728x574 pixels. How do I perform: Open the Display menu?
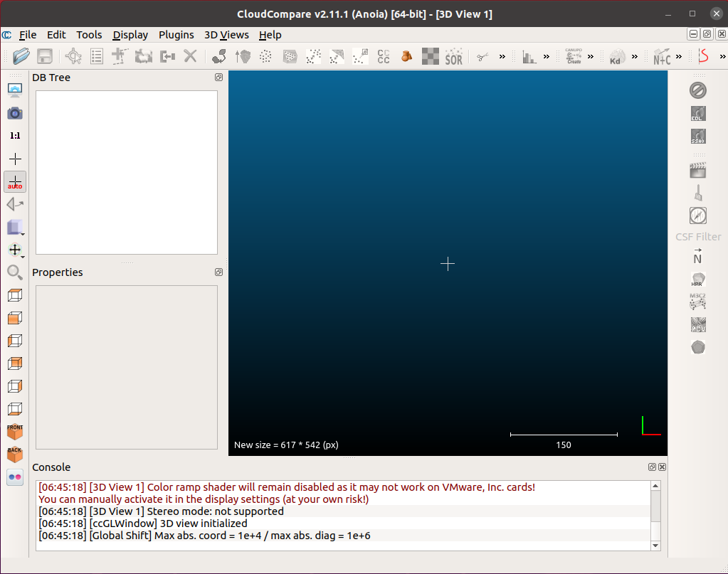[x=130, y=35]
